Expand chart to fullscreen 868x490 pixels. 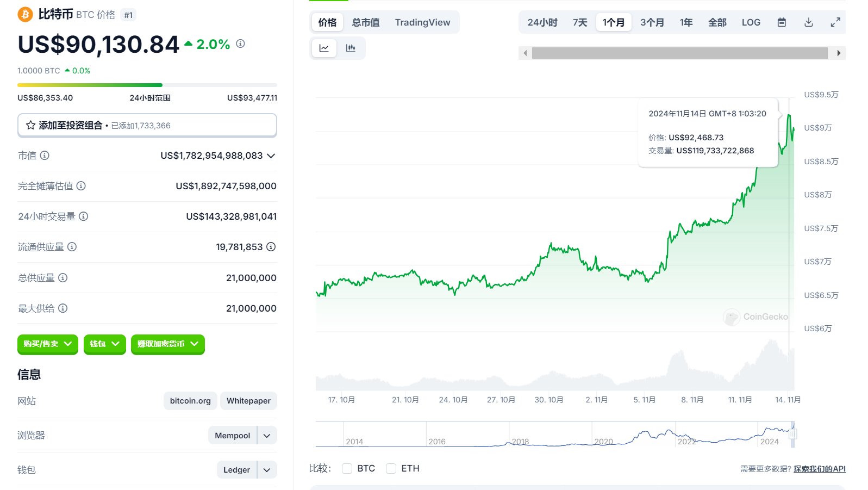[x=835, y=22]
